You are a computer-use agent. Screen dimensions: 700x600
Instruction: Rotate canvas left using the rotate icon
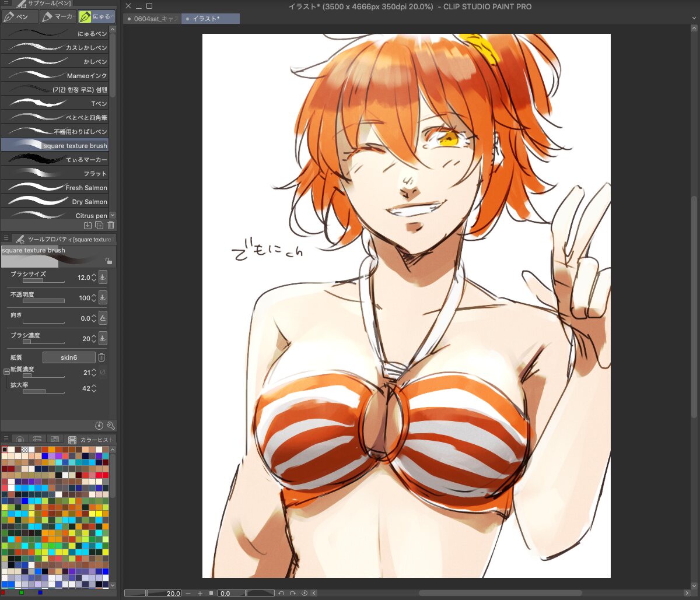coord(281,593)
